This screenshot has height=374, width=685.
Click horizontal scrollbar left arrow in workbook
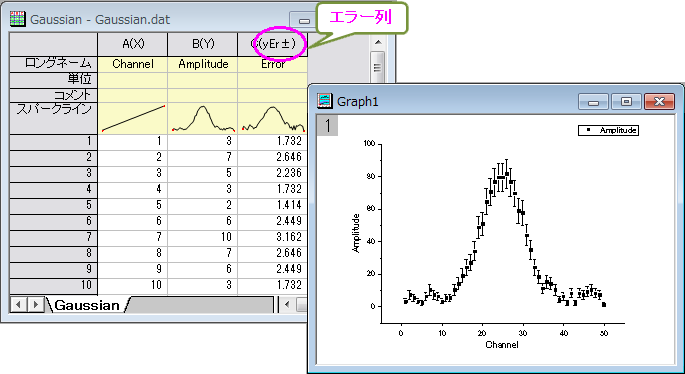coord(287,305)
